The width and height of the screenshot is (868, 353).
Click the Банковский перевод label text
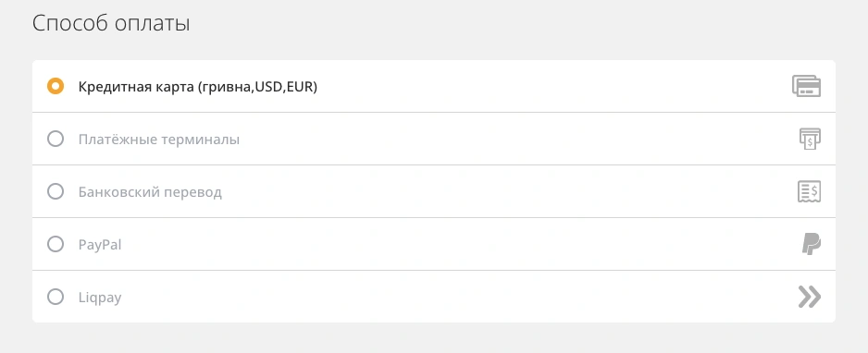click(150, 192)
